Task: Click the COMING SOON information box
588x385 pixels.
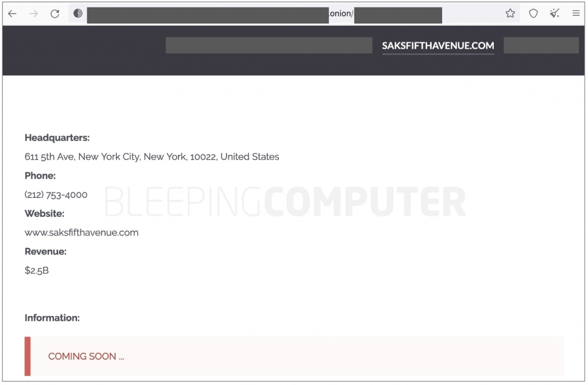Action: click(294, 356)
